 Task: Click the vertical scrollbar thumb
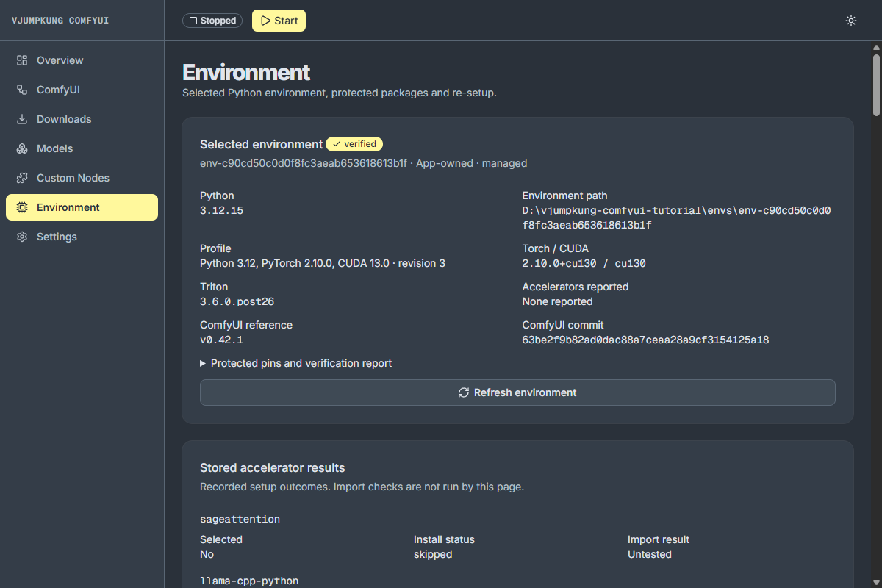click(876, 84)
